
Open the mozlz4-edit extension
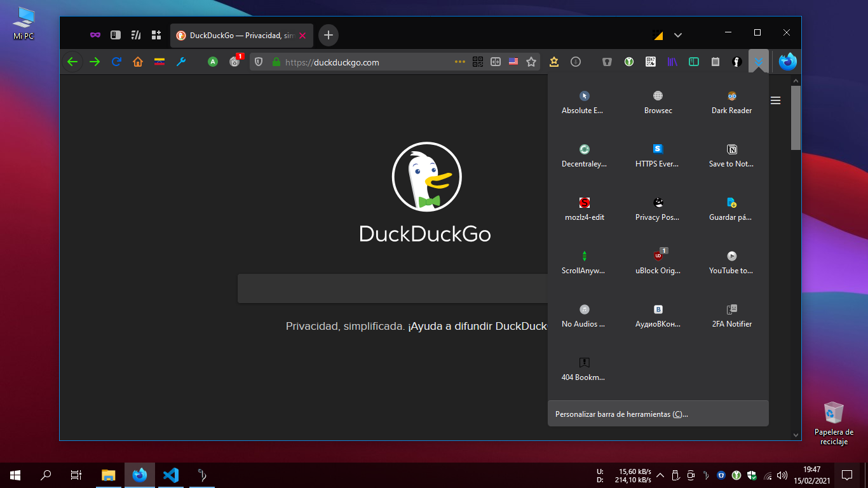pyautogui.click(x=584, y=209)
